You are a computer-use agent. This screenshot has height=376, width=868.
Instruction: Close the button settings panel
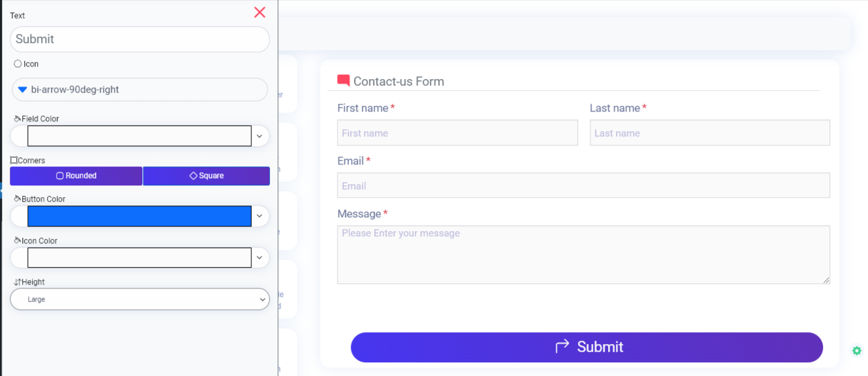point(259,12)
